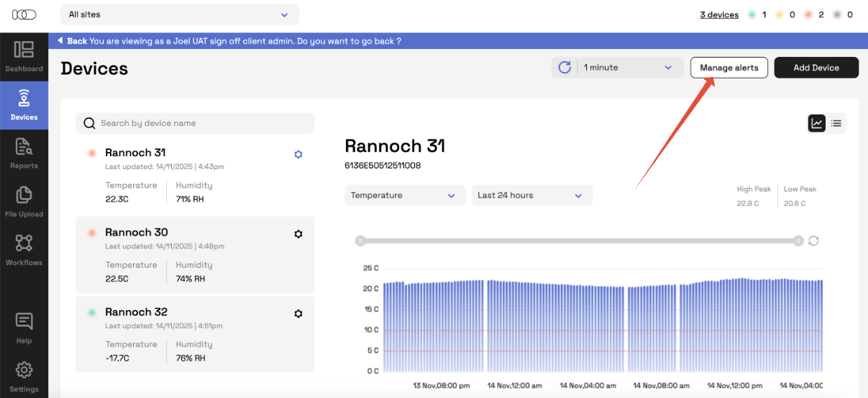Open Rannoch 30 settings gear
The image size is (868, 398).
298,234
